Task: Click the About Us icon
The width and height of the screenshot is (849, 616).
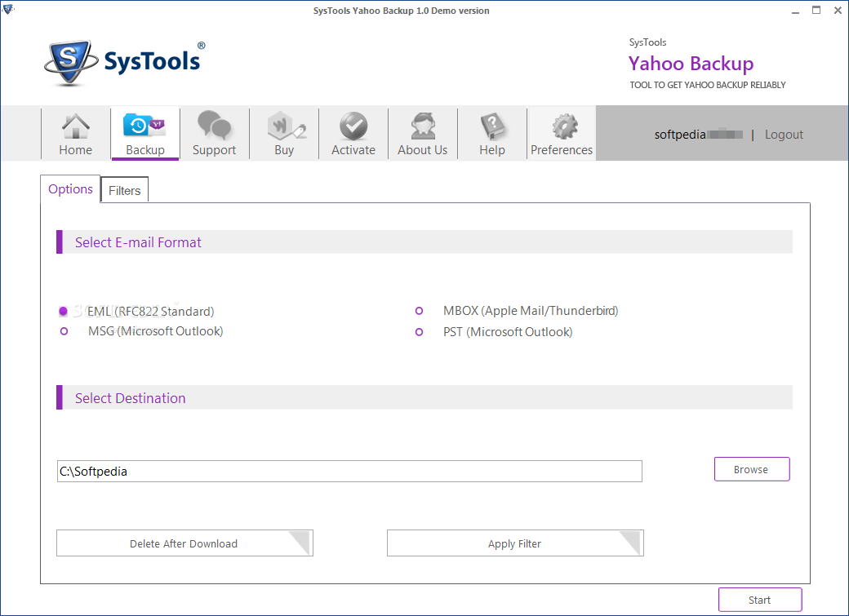Action: [422, 133]
